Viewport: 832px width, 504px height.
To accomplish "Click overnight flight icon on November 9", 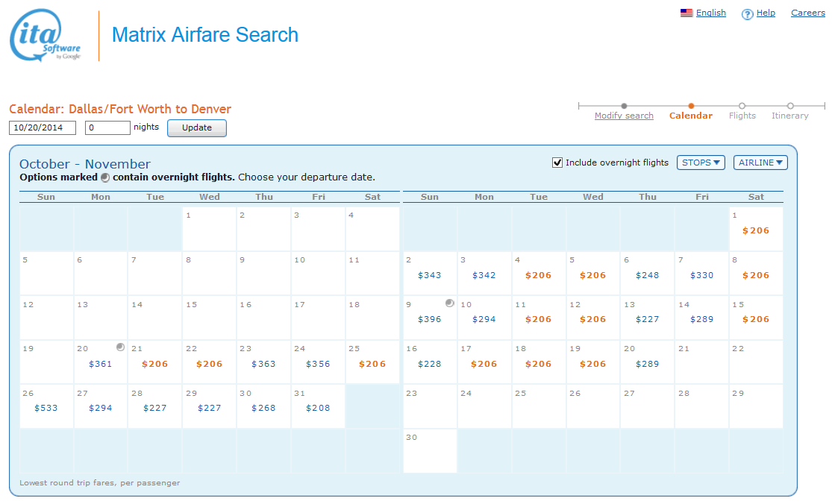I will tap(449, 303).
